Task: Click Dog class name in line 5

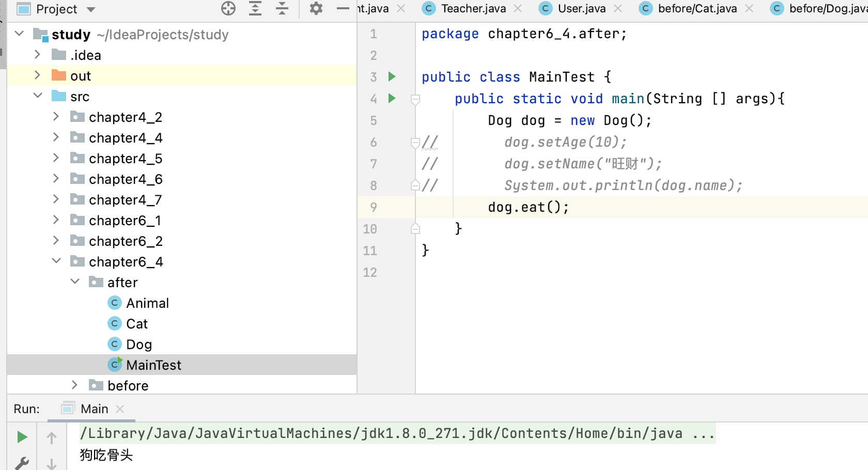Action: click(x=500, y=120)
